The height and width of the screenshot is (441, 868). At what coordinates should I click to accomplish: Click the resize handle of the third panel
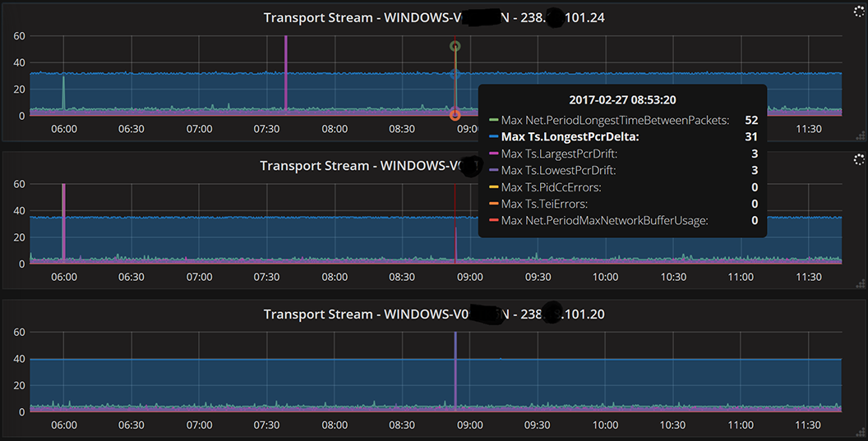[x=861, y=432]
